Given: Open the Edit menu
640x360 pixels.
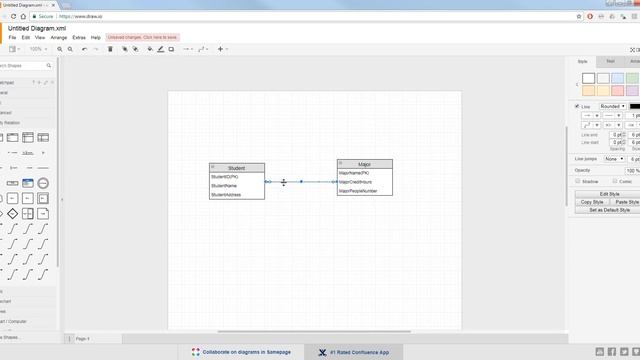Looking at the screenshot, I should tap(26, 38).
